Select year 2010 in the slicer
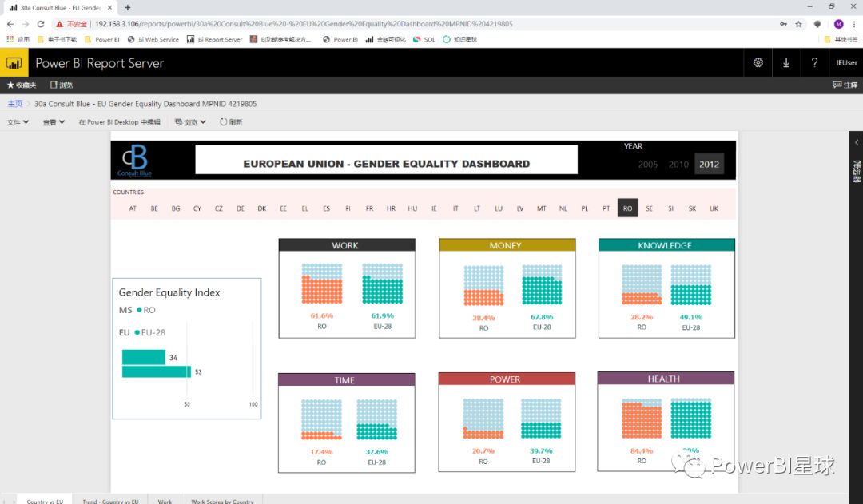Viewport: 863px width, 504px height. point(678,164)
